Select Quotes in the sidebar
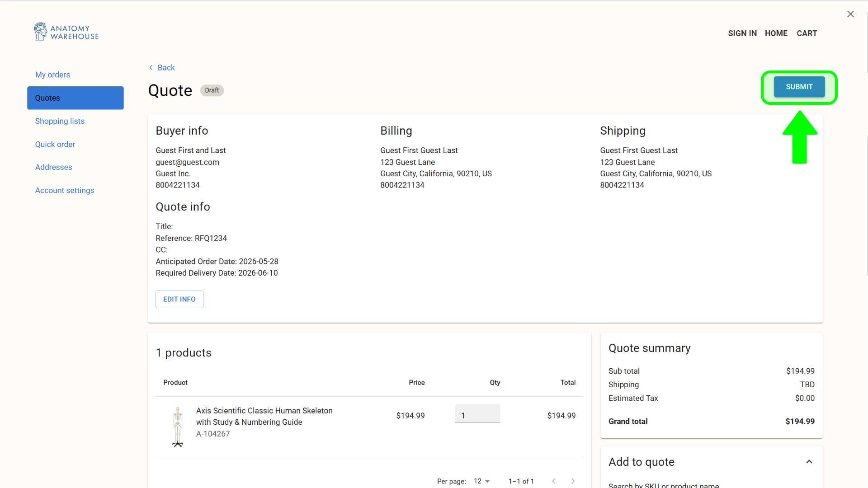Image resolution: width=868 pixels, height=488 pixels. coord(75,98)
